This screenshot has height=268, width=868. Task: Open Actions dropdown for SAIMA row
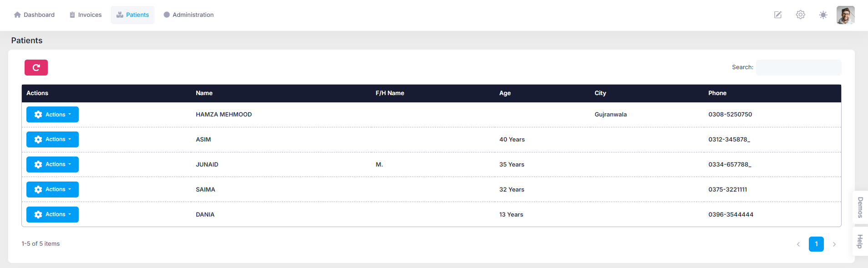(x=52, y=190)
